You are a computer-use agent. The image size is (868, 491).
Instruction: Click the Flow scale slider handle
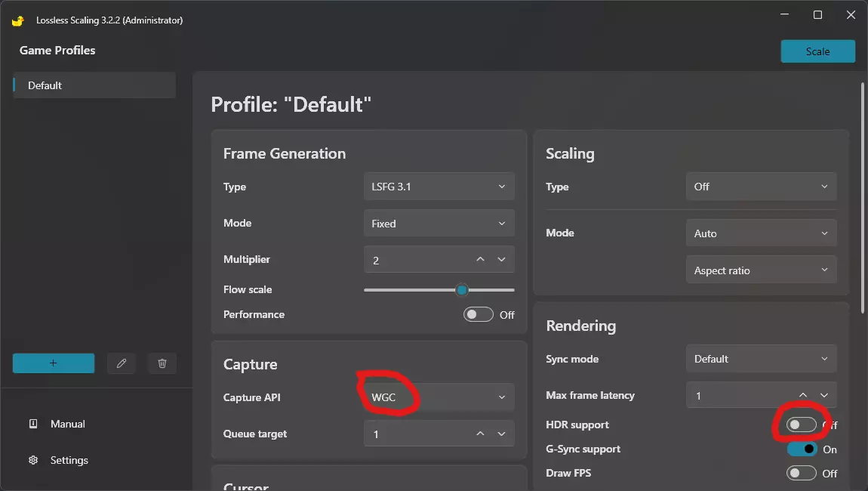(x=462, y=290)
